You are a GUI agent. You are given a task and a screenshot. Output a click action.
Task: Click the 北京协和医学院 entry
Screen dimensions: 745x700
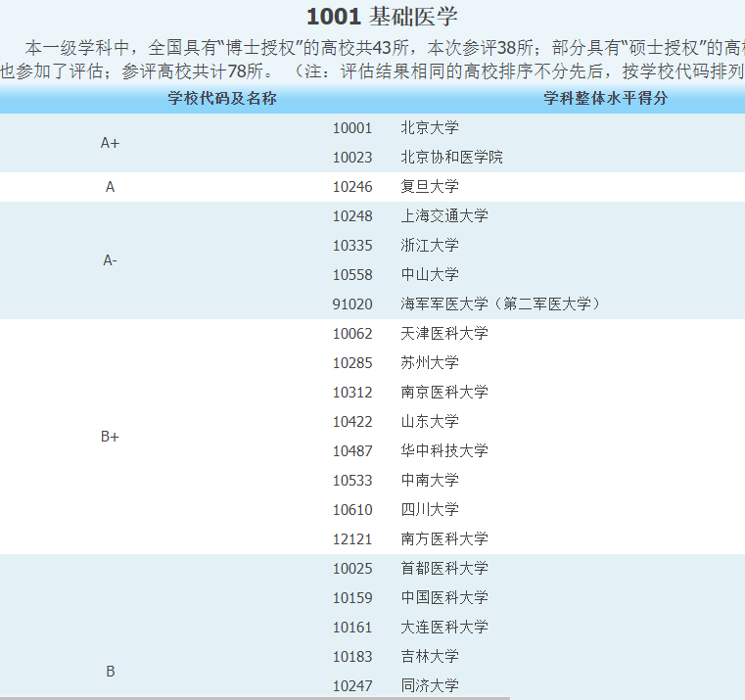451,158
